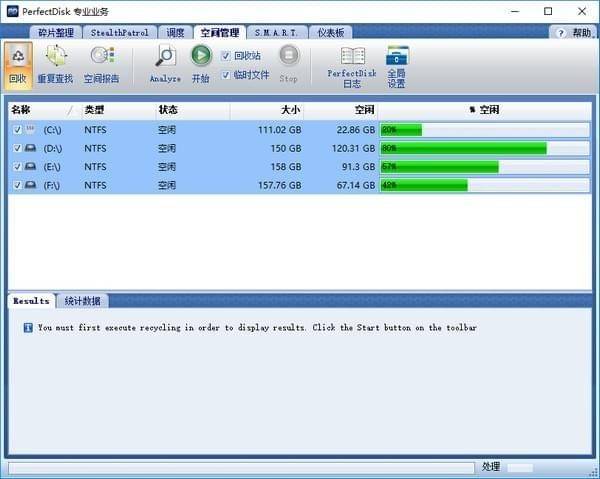Click the info icon in Results pane

click(x=28, y=327)
